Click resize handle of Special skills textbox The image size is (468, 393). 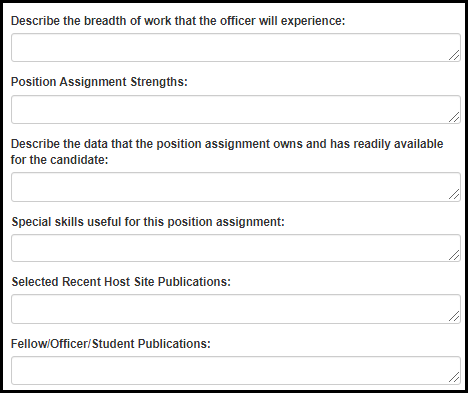(x=454, y=255)
